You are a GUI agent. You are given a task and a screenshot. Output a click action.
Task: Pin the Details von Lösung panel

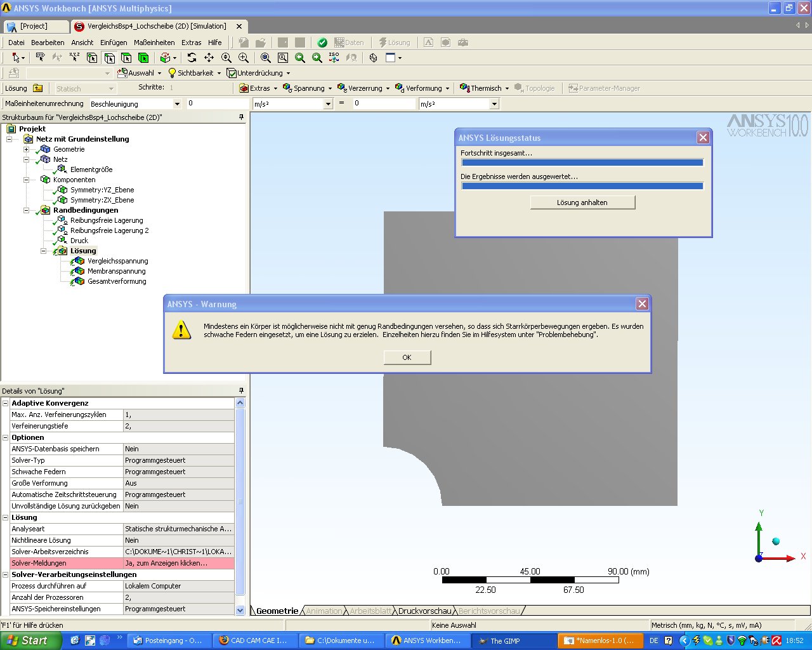point(241,391)
